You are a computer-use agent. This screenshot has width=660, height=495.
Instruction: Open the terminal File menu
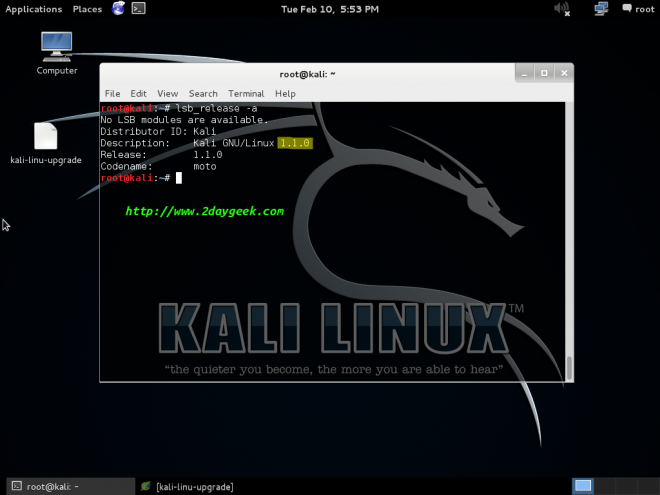click(x=112, y=93)
